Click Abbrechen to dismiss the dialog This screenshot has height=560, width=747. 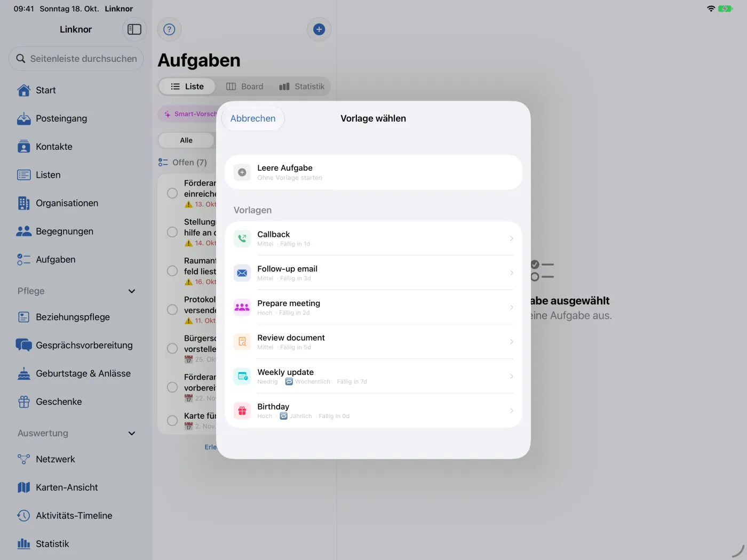click(253, 118)
